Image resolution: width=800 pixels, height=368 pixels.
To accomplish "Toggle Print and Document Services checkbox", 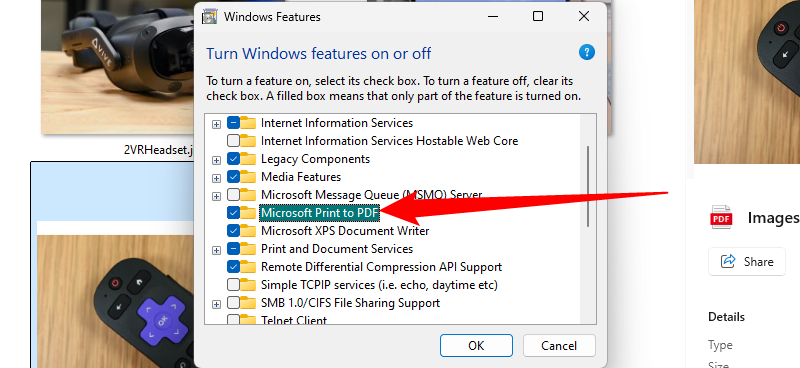I will [x=233, y=249].
